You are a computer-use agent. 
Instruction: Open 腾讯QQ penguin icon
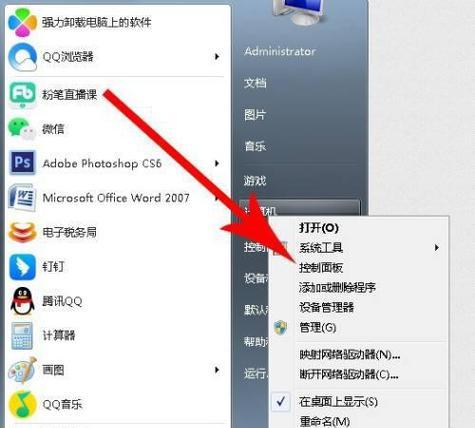(22, 301)
